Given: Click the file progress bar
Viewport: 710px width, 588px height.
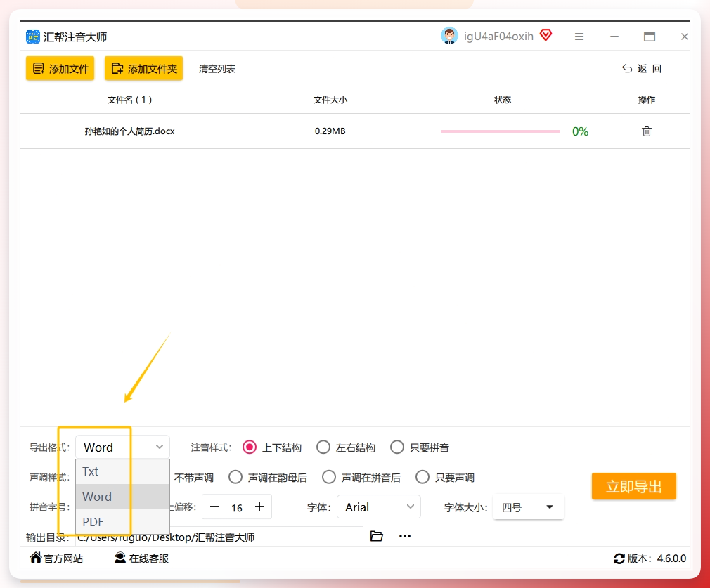Looking at the screenshot, I should 501,131.
